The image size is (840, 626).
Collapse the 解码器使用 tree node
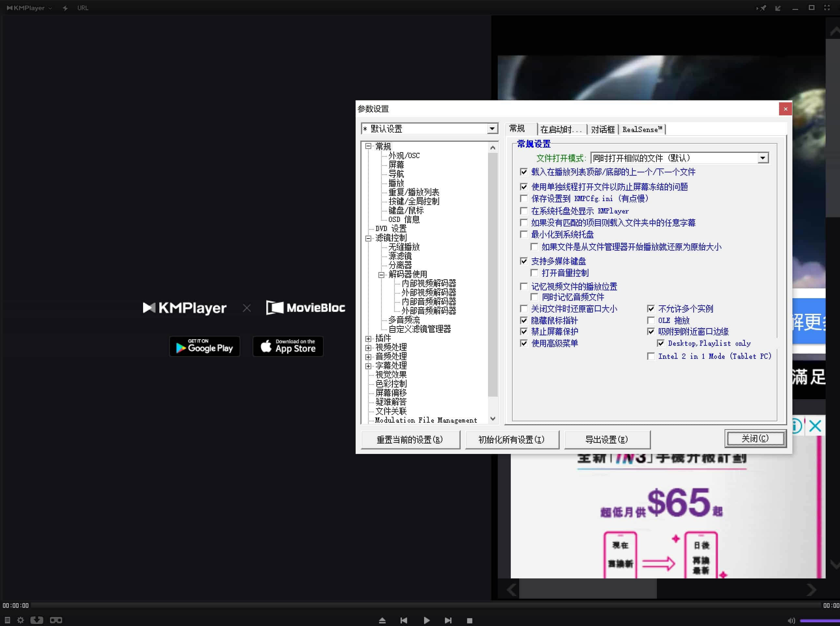(381, 275)
